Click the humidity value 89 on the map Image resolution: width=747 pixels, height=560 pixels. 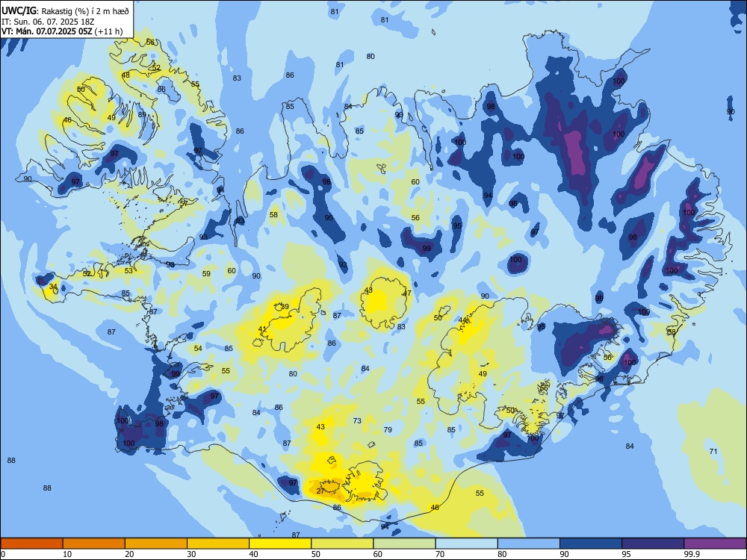(x=142, y=115)
